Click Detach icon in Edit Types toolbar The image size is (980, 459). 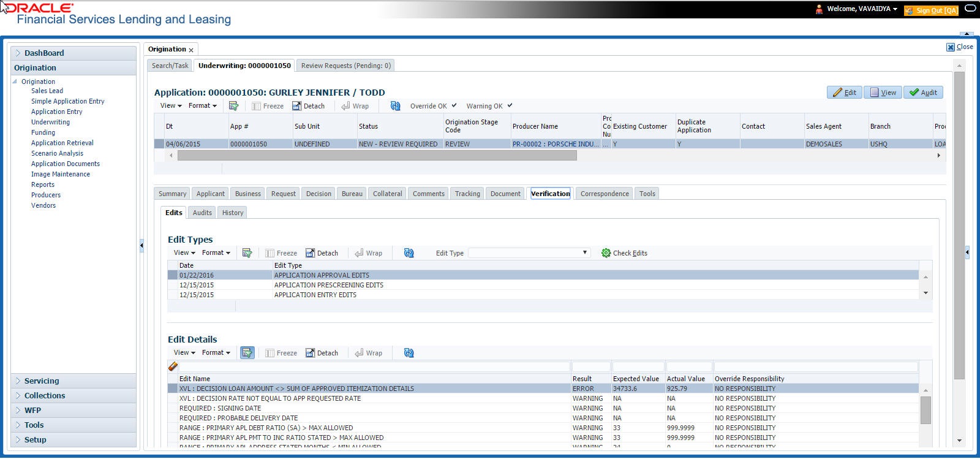pyautogui.click(x=311, y=253)
